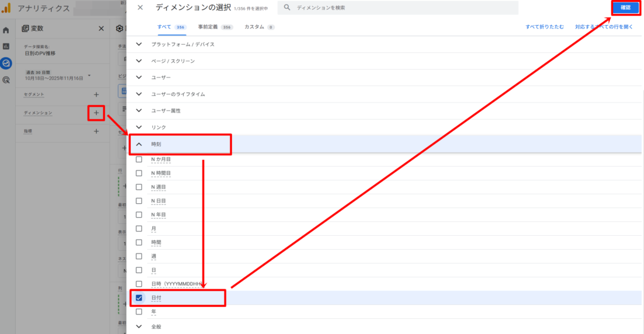Check the N 日目 checkbox

click(139, 201)
